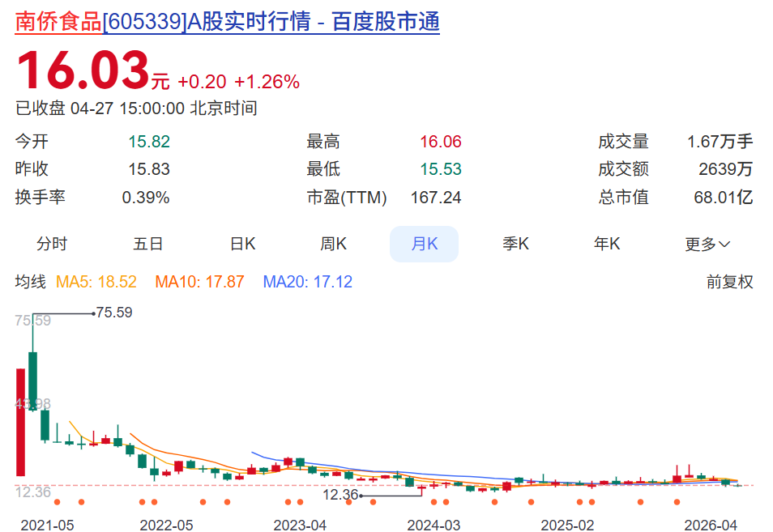
Task: Click the 12.36 low price annotation on chart
Action: click(340, 495)
